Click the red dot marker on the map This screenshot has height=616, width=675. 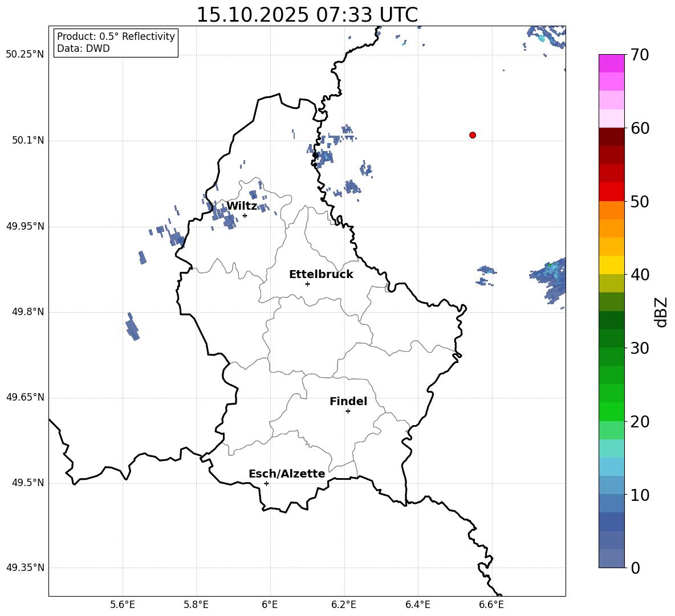click(x=473, y=135)
